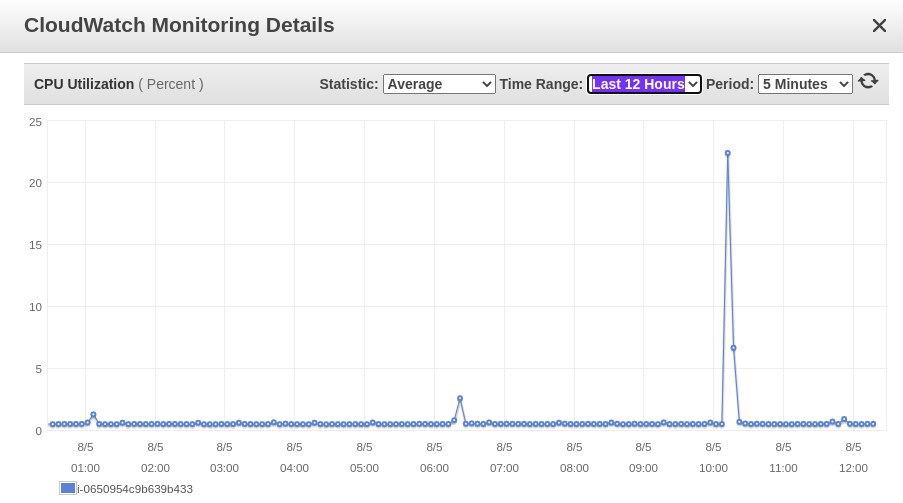The image size is (903, 503).
Task: Click the 10:00 x-axis time label
Action: tap(713, 468)
